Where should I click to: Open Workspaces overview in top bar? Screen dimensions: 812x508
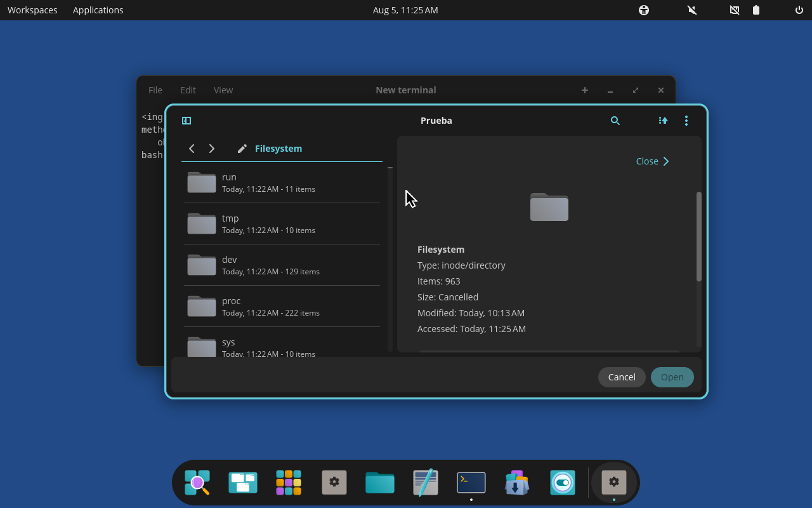tap(32, 10)
